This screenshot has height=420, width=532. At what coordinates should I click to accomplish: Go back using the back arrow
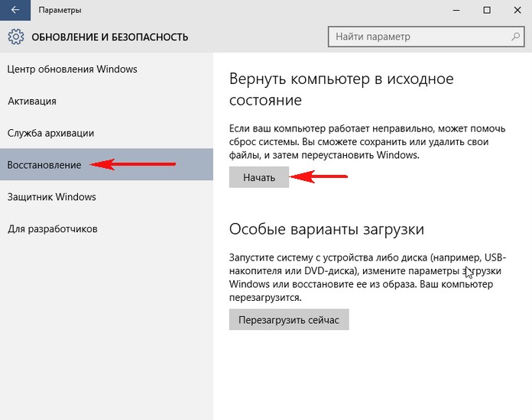15,10
